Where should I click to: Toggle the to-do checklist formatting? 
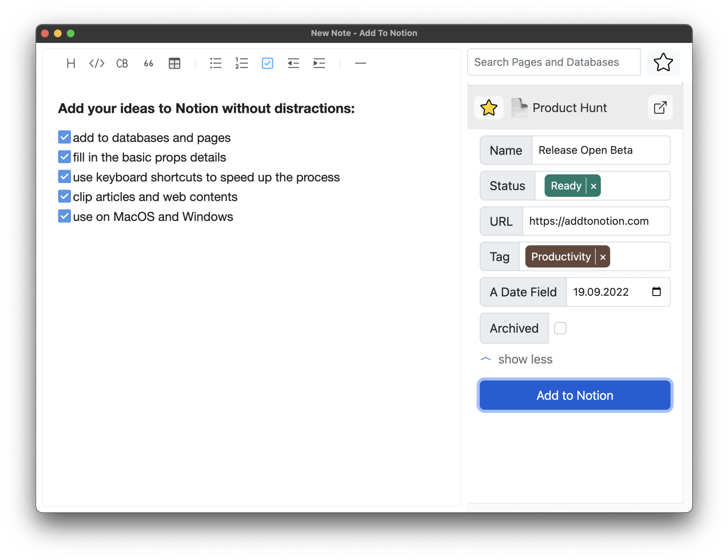pos(267,63)
